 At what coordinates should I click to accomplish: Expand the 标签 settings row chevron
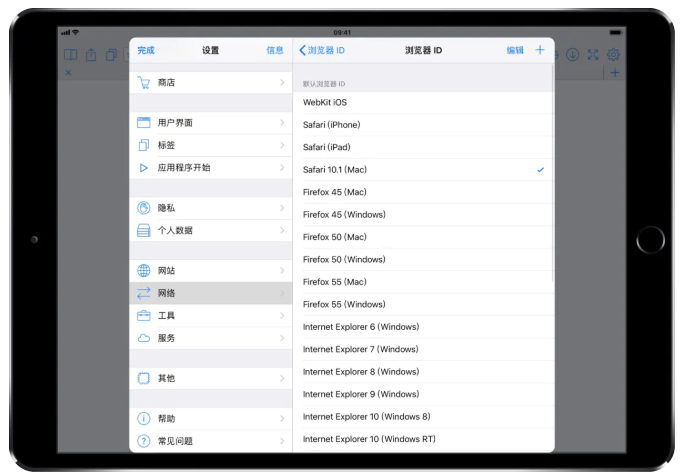(x=282, y=145)
